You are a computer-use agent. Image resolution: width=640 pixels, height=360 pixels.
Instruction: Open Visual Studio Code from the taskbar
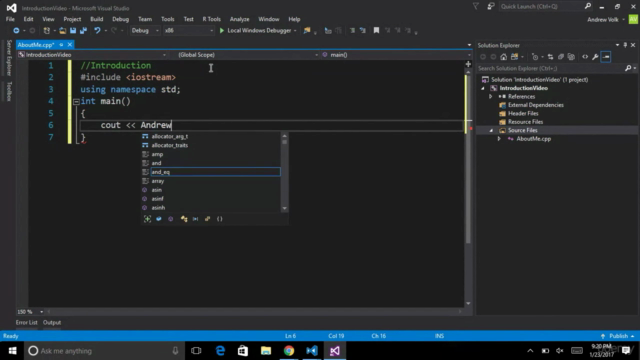[x=312, y=351]
